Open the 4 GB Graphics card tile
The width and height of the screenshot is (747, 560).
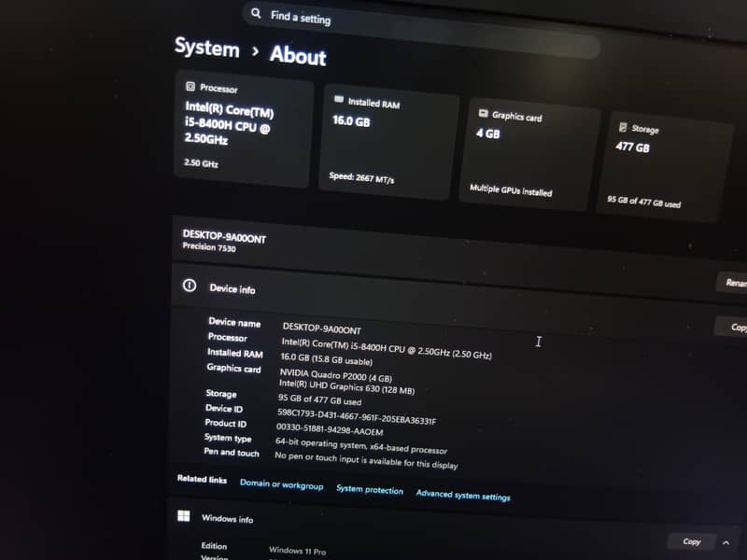(x=529, y=154)
